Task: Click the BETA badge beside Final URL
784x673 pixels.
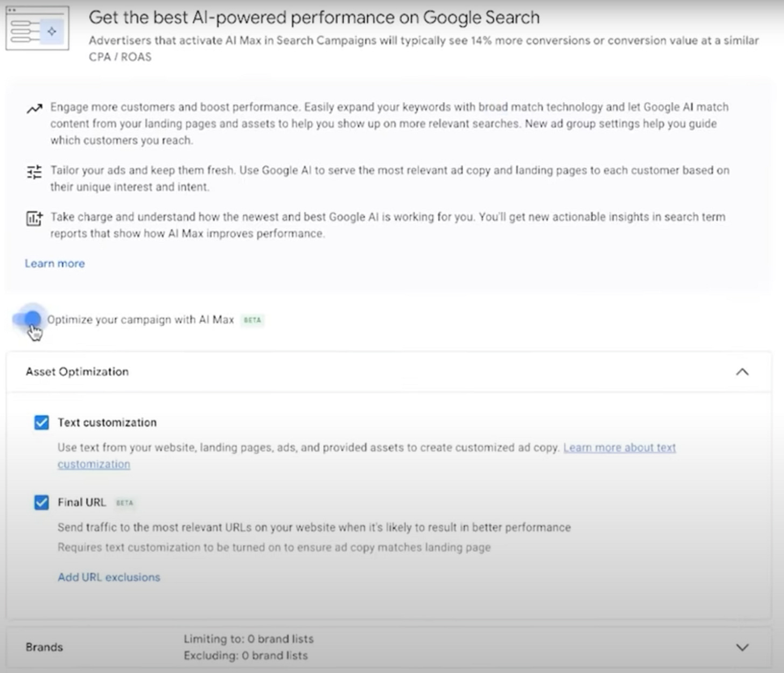Action: pyautogui.click(x=124, y=503)
